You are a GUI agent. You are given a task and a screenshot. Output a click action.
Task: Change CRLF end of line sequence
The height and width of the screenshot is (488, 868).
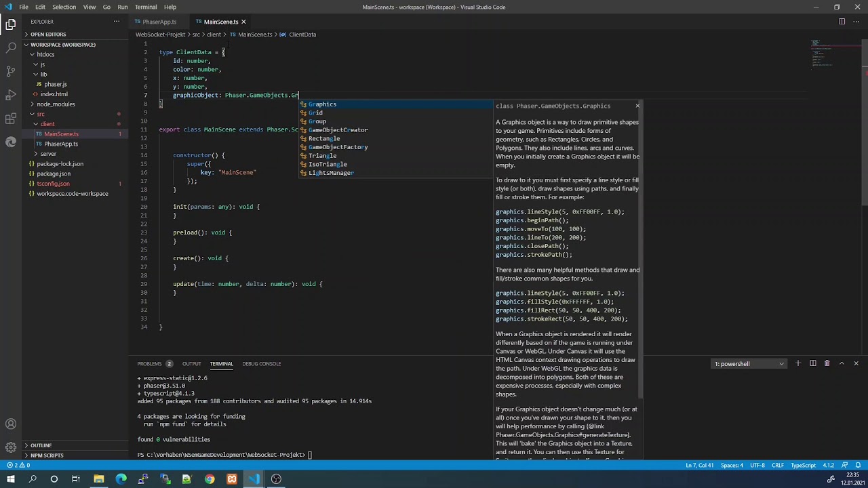click(x=778, y=466)
